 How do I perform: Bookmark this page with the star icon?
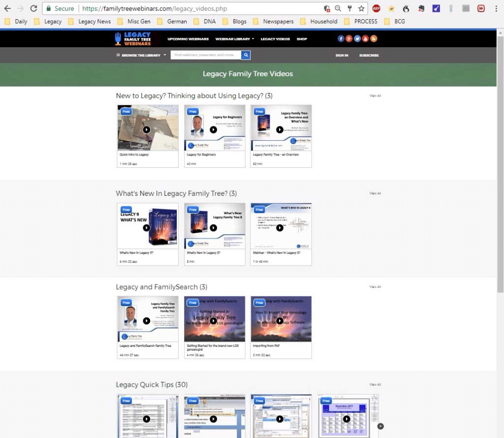click(361, 8)
